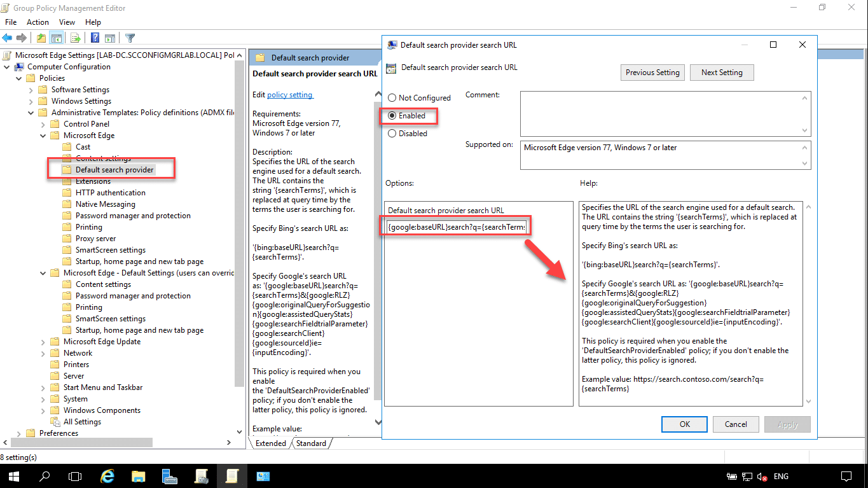Click the search URL input field
The width and height of the screenshot is (868, 488).
[456, 227]
